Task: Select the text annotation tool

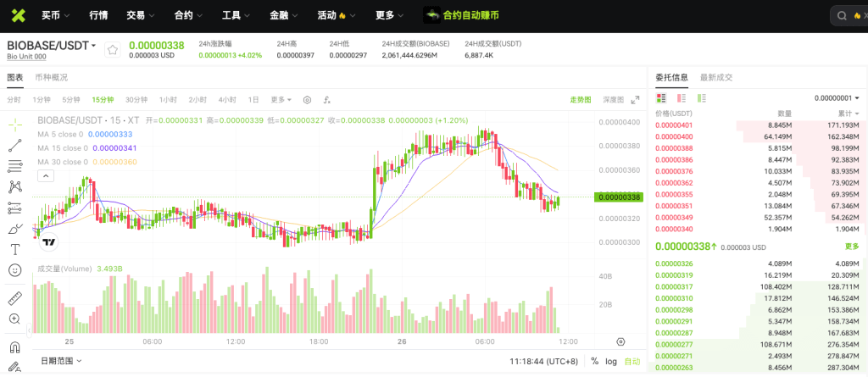Action: (x=15, y=250)
